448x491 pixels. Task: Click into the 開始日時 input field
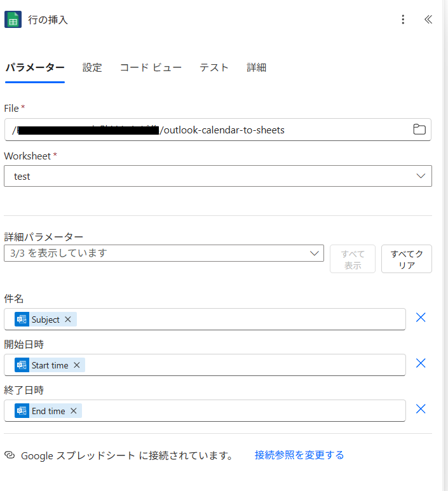(x=205, y=365)
